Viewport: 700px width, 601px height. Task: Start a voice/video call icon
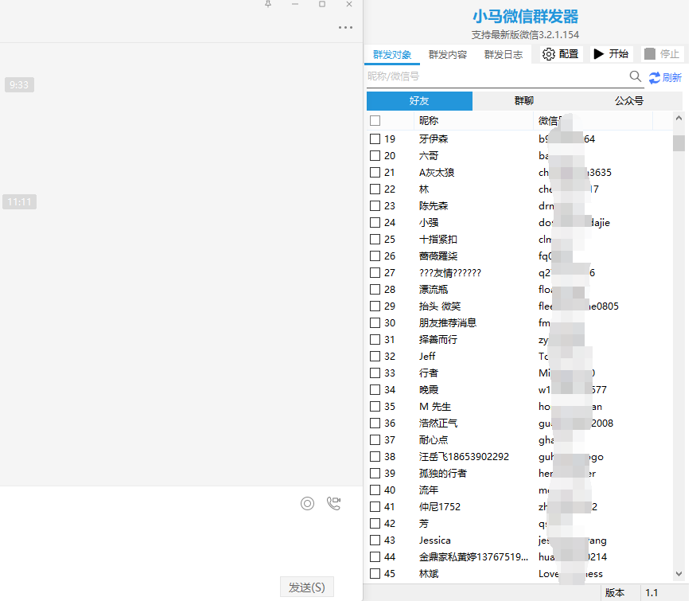click(333, 504)
